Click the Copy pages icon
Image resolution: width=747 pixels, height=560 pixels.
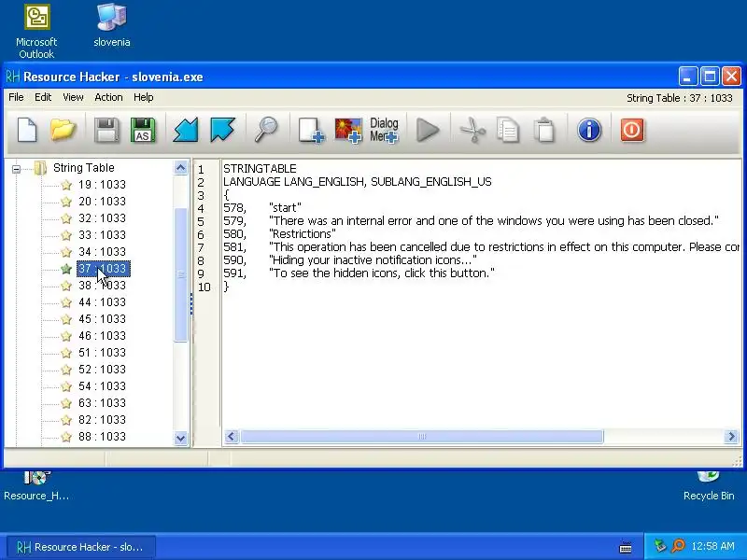[508, 130]
